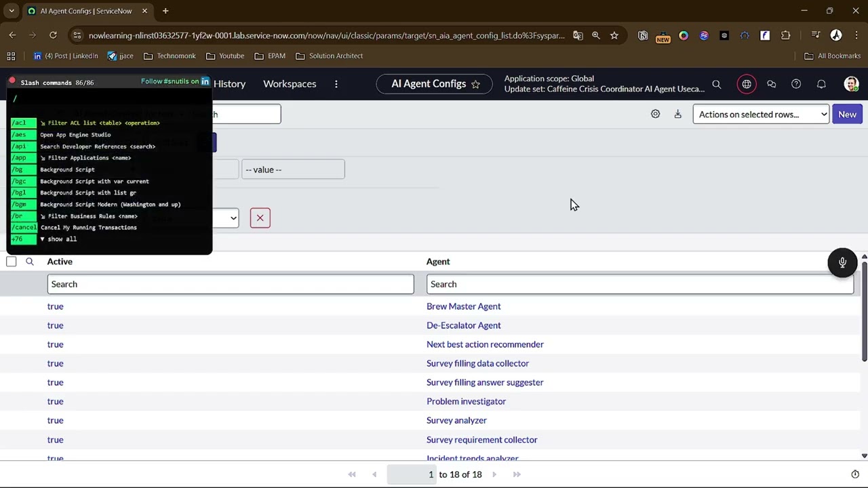
Task: Open the All Bookmarks folder
Action: coord(831,56)
